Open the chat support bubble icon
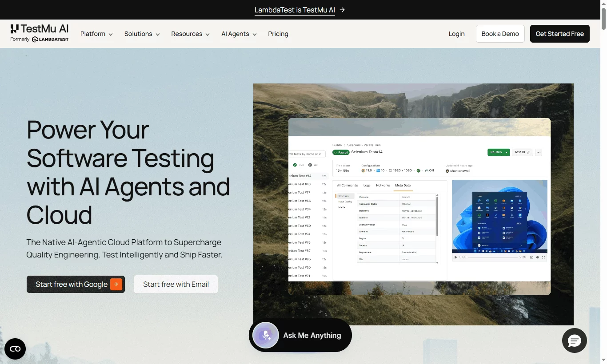Image resolution: width=607 pixels, height=364 pixels. (x=575, y=340)
